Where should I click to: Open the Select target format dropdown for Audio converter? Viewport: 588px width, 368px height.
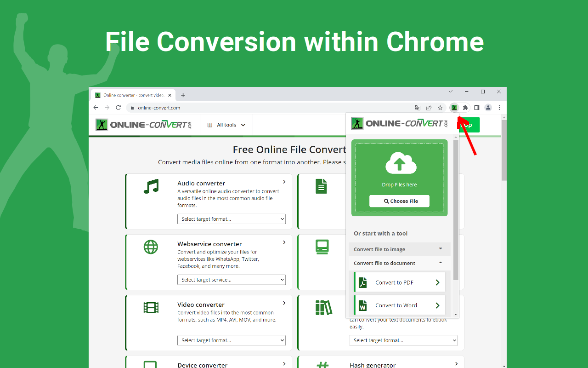[x=232, y=218]
